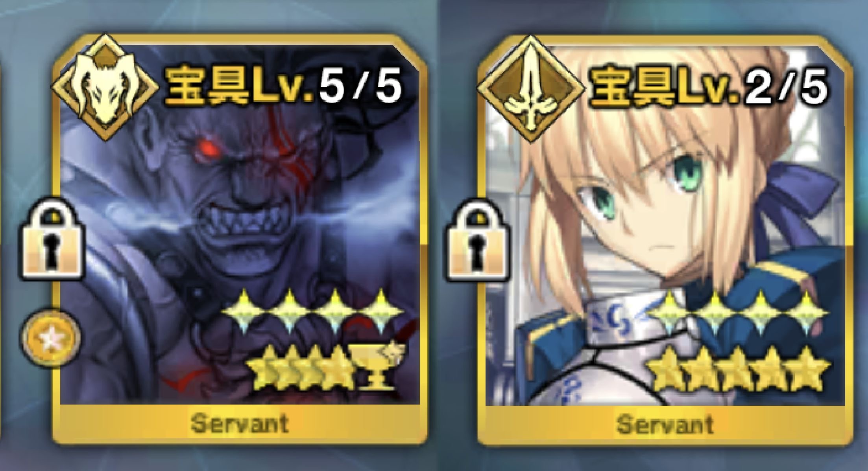The height and width of the screenshot is (471, 868).
Task: Click the Servant label under Saber card
Action: click(x=665, y=425)
